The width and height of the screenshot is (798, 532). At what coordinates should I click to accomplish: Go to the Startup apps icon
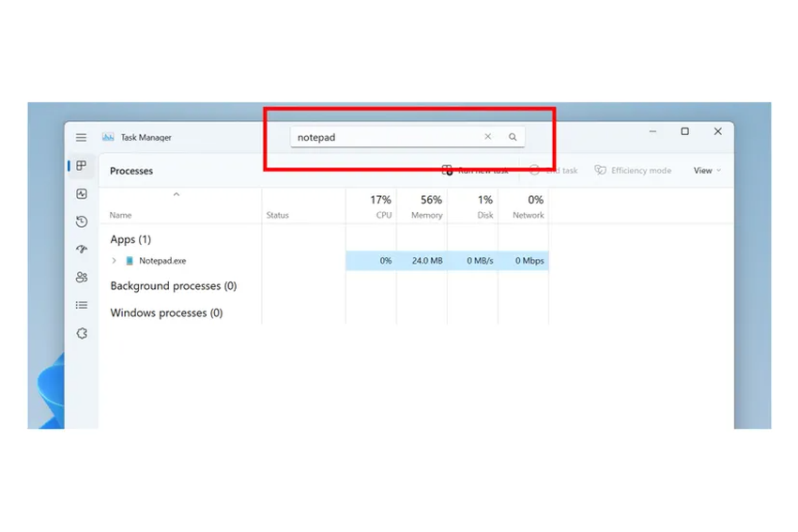point(82,250)
